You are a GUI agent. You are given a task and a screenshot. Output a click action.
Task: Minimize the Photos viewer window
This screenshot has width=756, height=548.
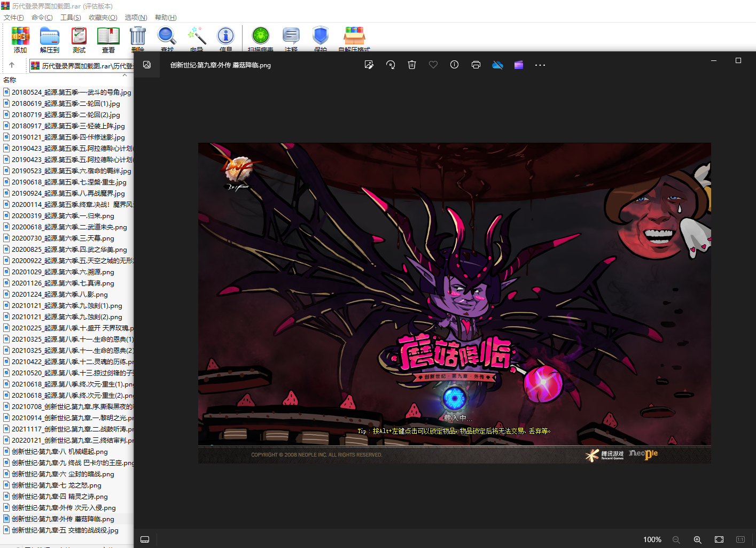pos(714,60)
